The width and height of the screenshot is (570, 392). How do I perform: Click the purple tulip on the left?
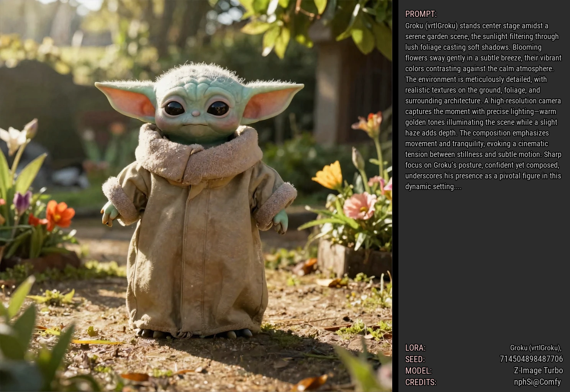[22, 202]
